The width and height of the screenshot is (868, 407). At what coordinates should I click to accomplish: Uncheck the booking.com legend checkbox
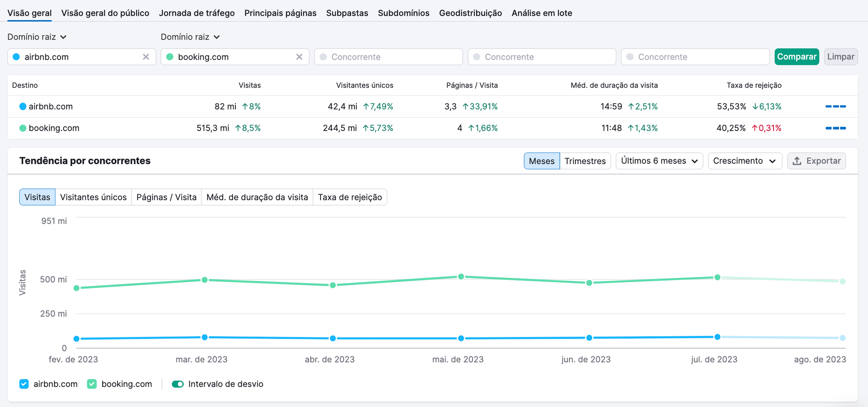tap(92, 384)
